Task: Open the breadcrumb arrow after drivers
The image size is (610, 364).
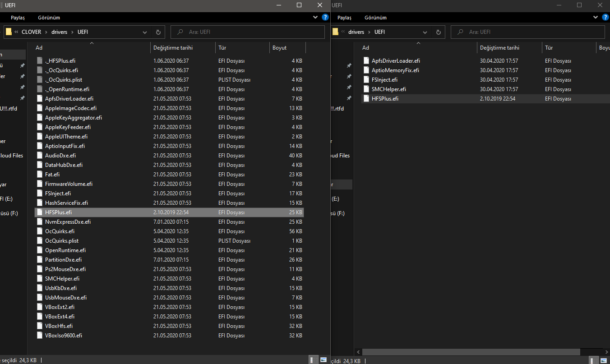Action: 72,32
